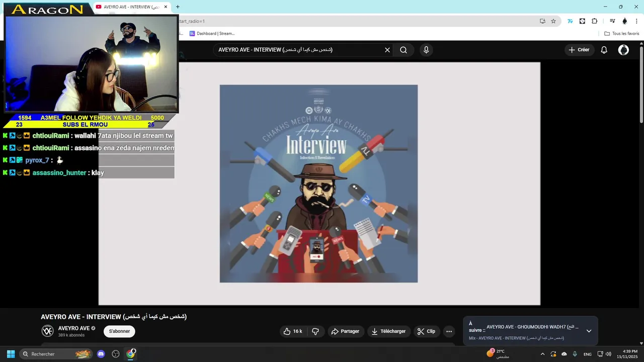This screenshot has width=644, height=362.
Task: Open Discord from the taskbar
Action: (101, 354)
